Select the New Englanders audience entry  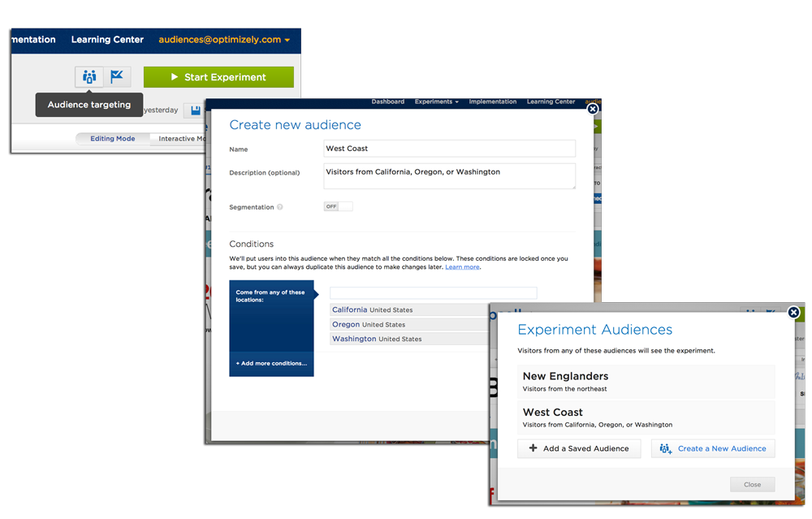646,381
